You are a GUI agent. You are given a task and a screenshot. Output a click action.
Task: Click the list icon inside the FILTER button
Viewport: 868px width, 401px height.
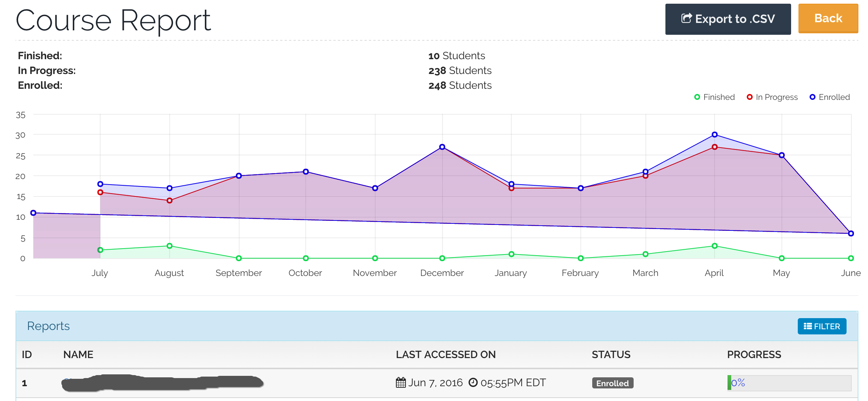click(808, 326)
